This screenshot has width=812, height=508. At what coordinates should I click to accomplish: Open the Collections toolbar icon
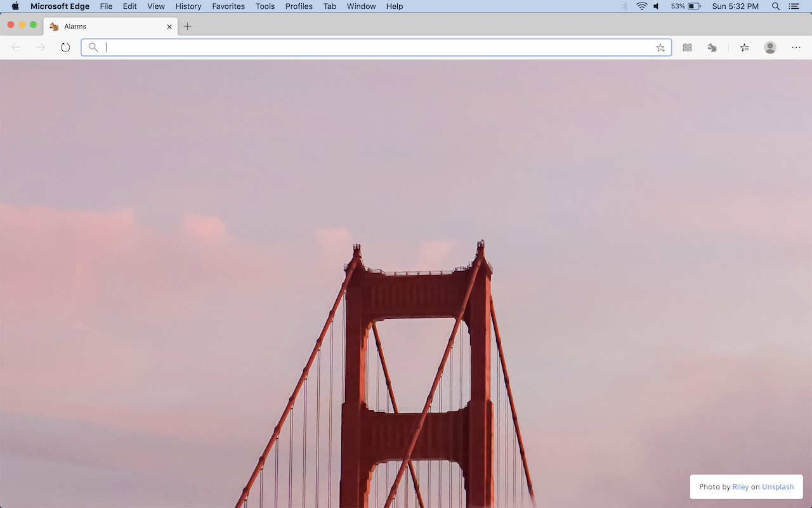tap(687, 48)
